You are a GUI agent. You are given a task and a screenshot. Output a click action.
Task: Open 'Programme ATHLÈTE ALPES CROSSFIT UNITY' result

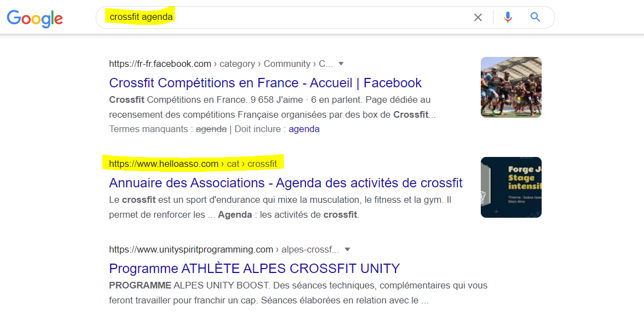click(x=255, y=269)
